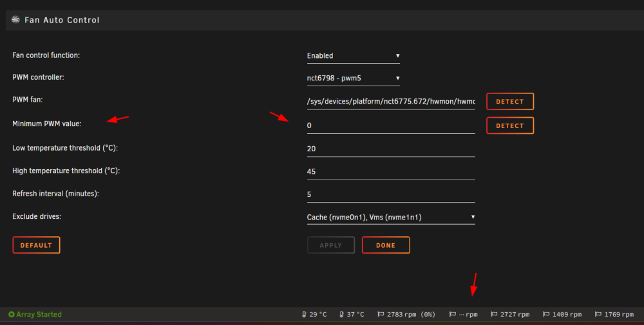The height and width of the screenshot is (325, 644).
Task: Click the APPLY button
Action: pos(331,245)
